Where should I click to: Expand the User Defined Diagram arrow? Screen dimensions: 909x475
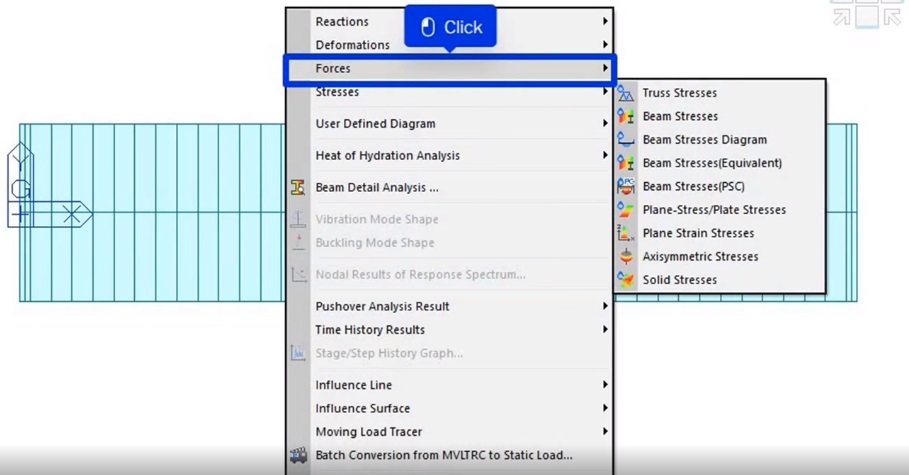tap(605, 124)
